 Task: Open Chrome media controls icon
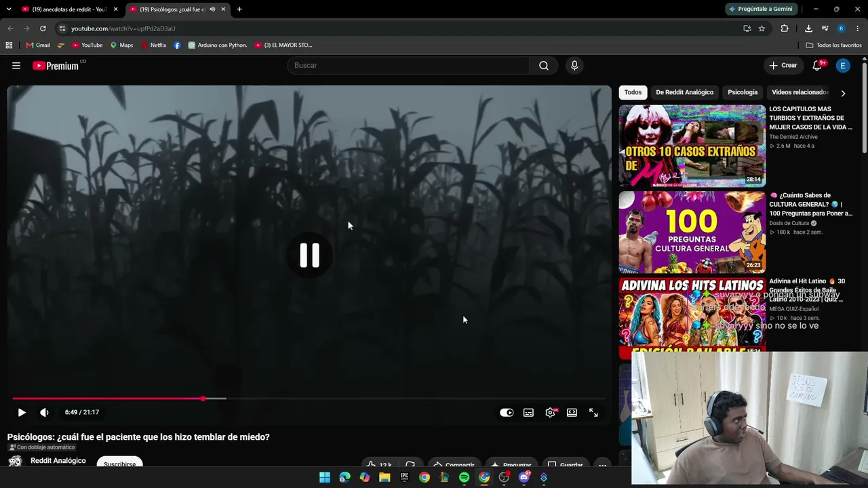pos(825,28)
